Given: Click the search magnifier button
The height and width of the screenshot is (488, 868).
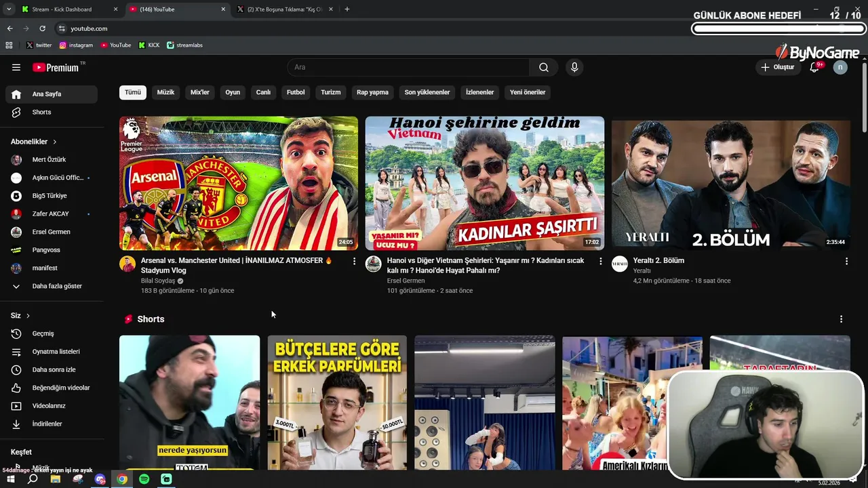Looking at the screenshot, I should 544,67.
